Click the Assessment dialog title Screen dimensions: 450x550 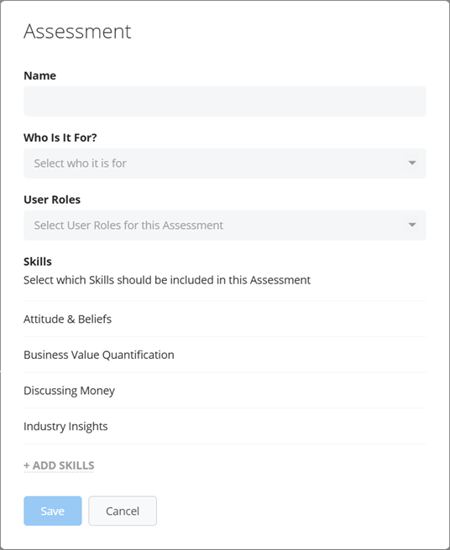pyautogui.click(x=78, y=32)
